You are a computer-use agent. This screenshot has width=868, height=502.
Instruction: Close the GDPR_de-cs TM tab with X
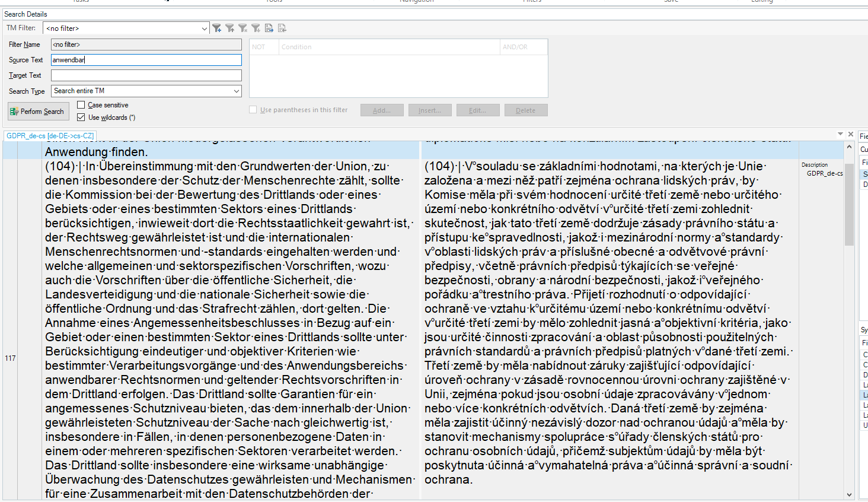click(851, 134)
